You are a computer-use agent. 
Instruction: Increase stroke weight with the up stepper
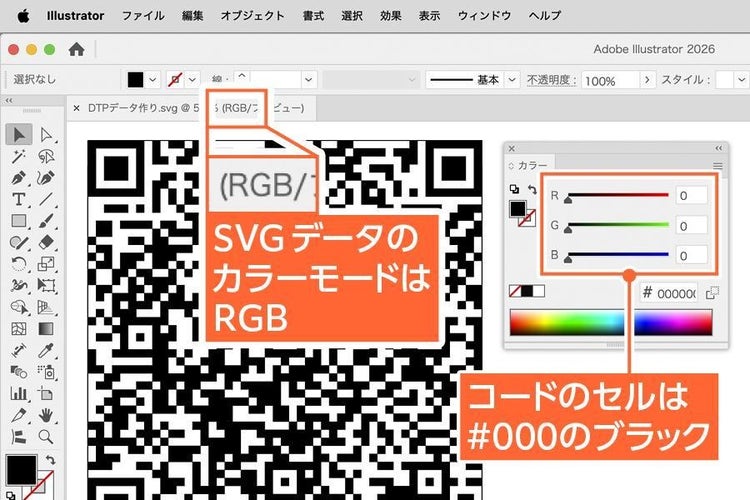[x=242, y=75]
